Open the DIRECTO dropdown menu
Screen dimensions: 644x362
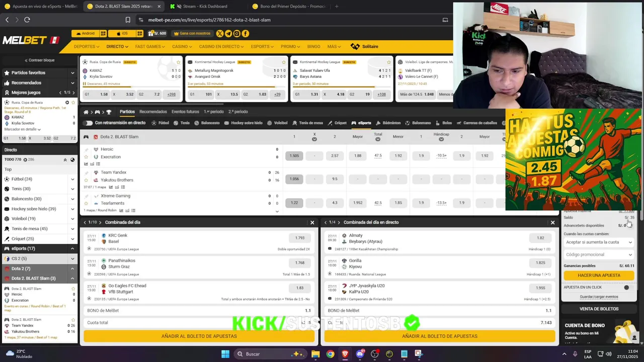(x=117, y=46)
